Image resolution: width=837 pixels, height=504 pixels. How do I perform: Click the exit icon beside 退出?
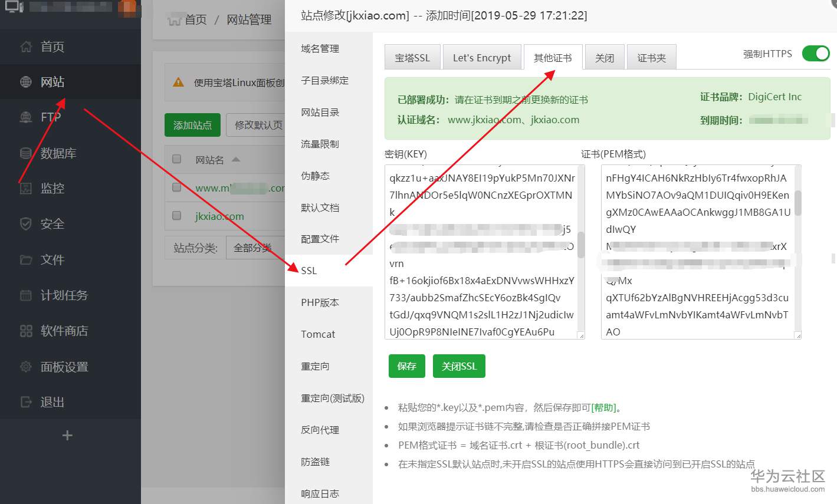tap(26, 402)
